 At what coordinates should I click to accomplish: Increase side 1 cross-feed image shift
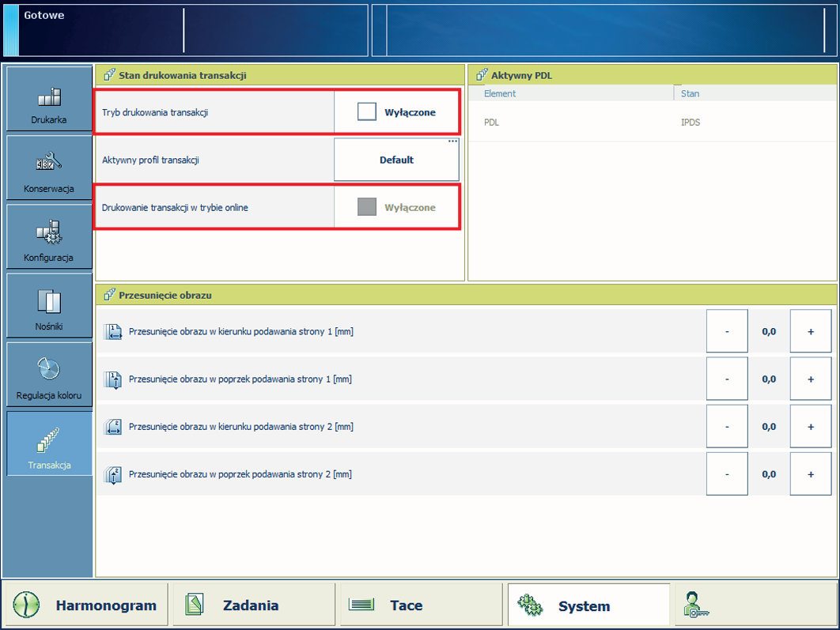tap(810, 379)
